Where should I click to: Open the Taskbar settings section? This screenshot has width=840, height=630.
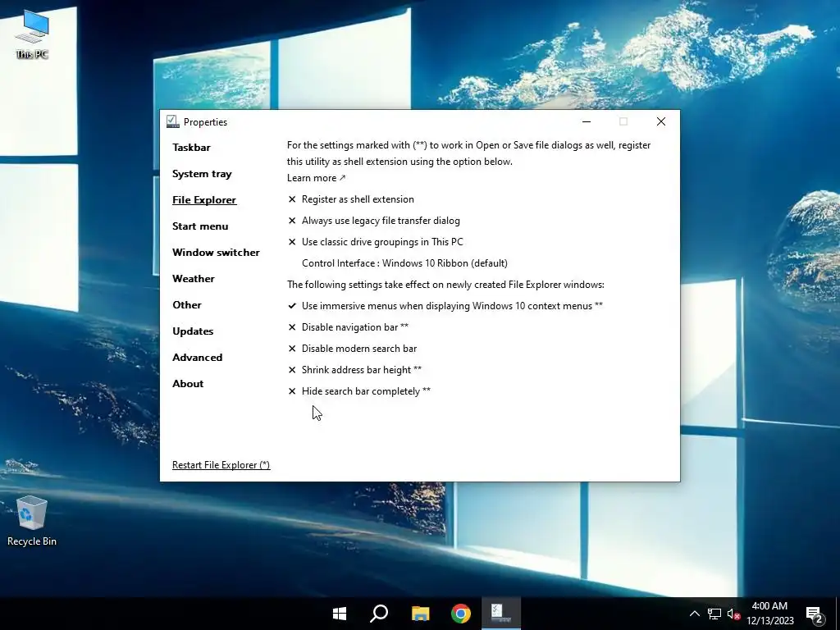coord(191,148)
